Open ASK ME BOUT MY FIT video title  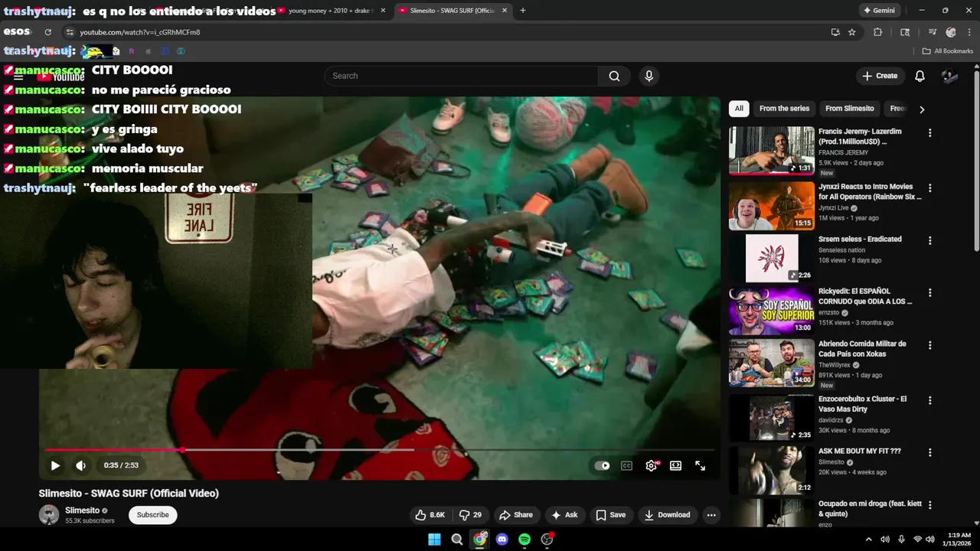860,452
